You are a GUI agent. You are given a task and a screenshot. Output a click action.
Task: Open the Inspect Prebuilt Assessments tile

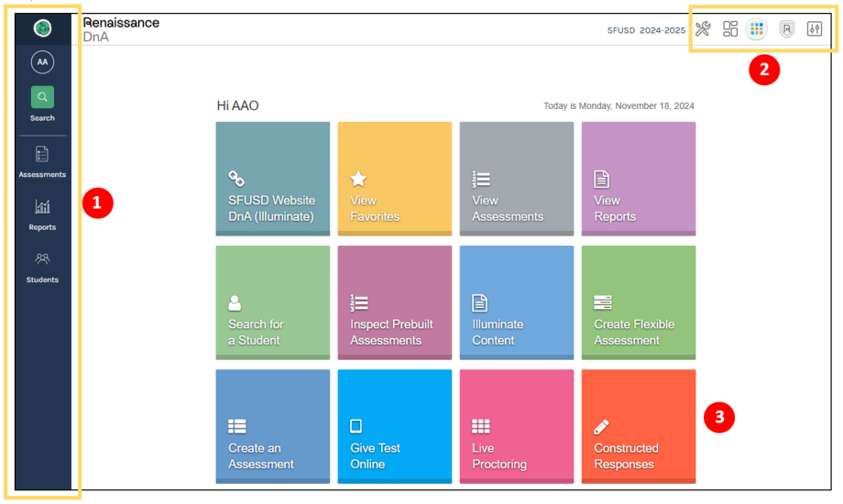point(394,302)
